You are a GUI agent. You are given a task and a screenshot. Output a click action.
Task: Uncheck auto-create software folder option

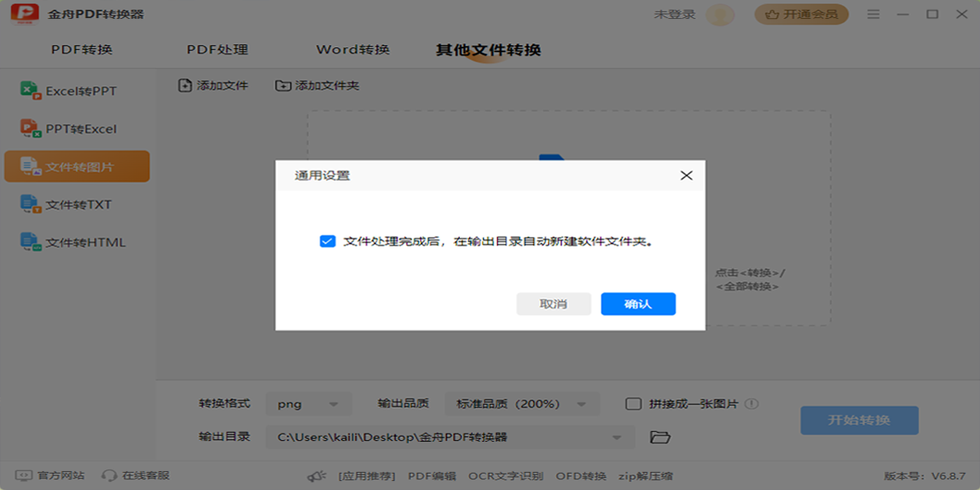point(327,241)
